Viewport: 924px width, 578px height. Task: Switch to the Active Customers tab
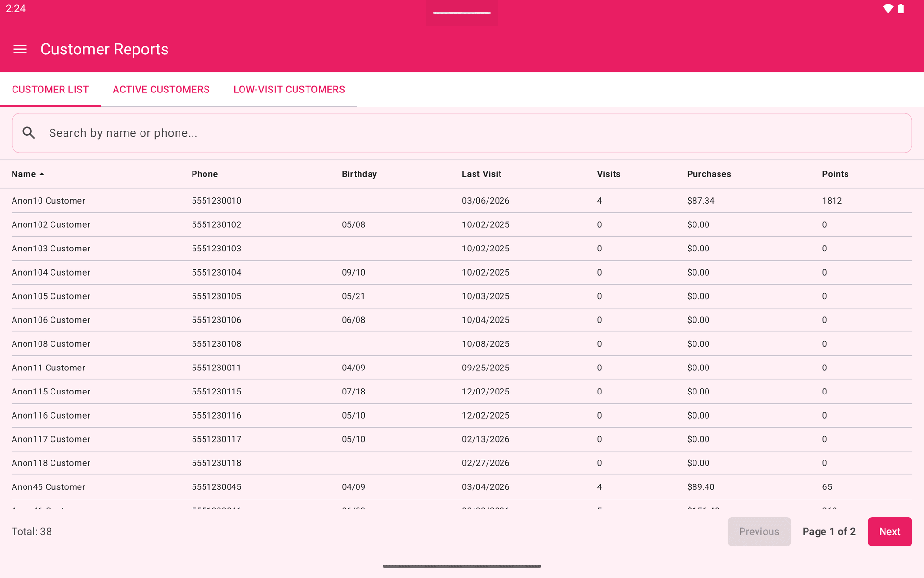[x=161, y=90]
